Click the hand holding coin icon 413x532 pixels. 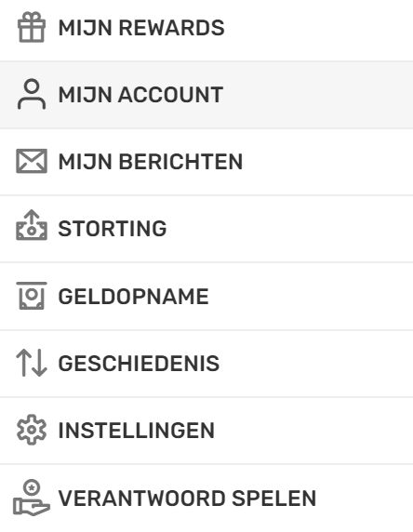click(32, 498)
